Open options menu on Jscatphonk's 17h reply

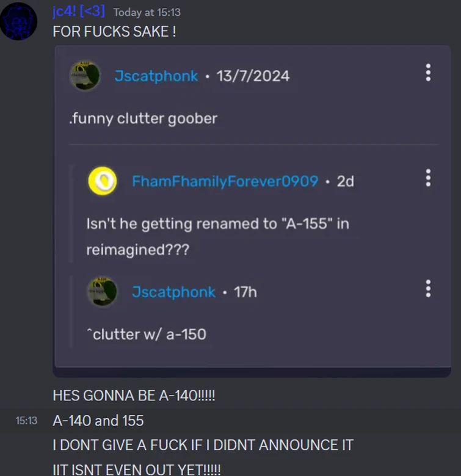click(428, 289)
